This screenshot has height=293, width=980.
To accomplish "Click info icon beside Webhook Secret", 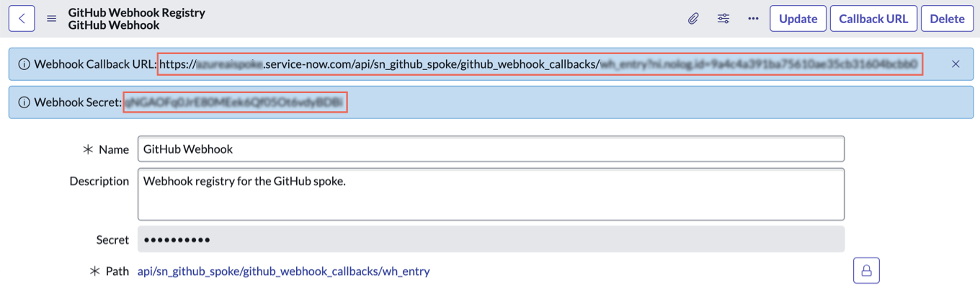I will (x=24, y=103).
